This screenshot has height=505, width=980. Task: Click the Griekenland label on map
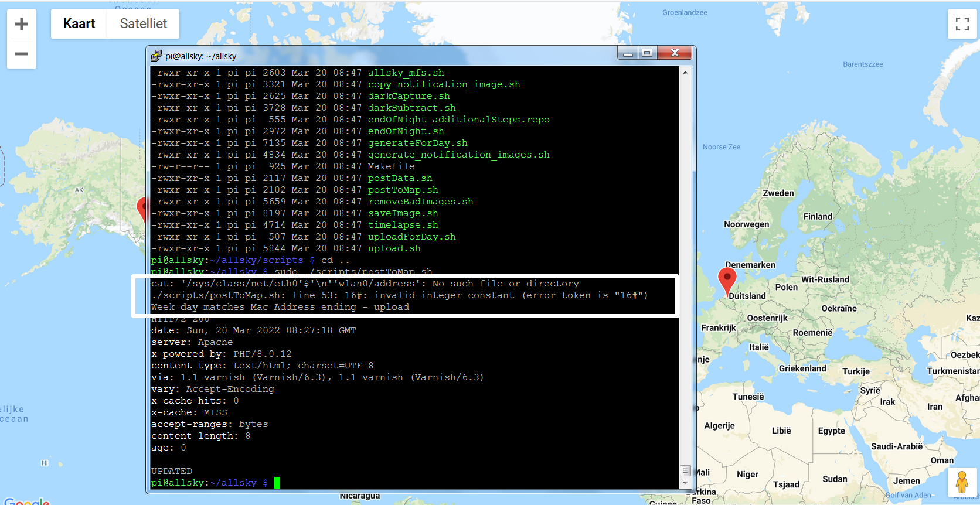802,368
